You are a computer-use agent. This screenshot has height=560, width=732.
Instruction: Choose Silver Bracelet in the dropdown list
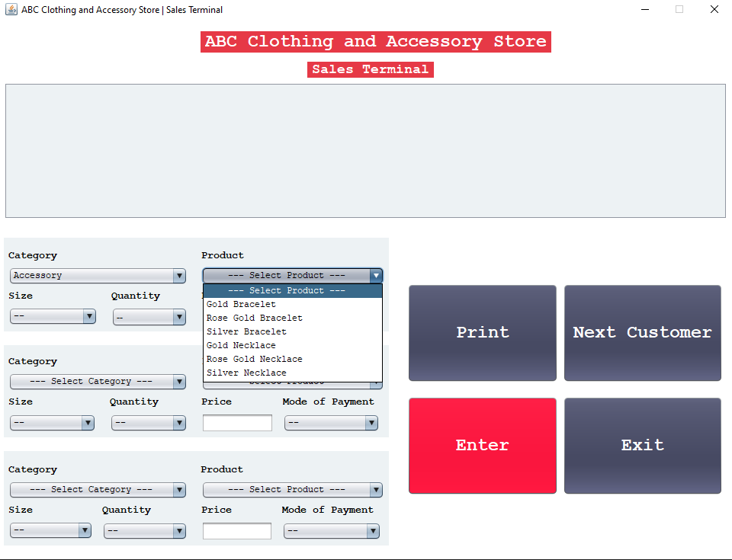pyautogui.click(x=293, y=331)
